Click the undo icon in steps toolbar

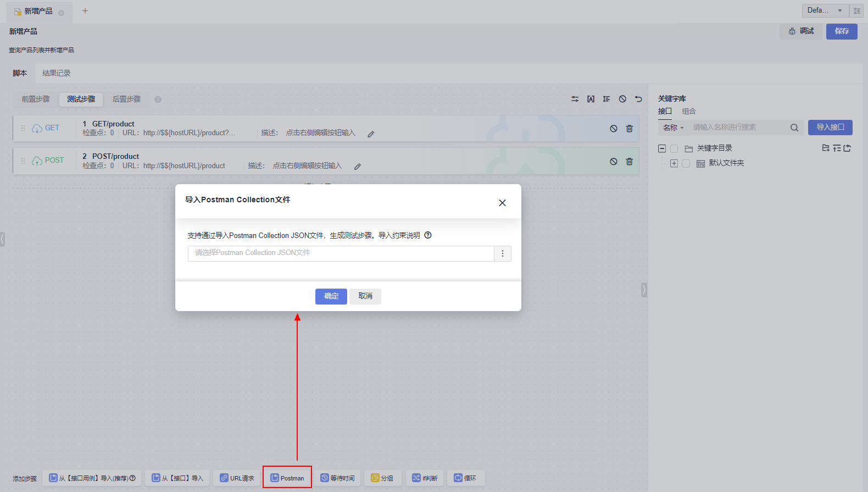click(x=638, y=99)
